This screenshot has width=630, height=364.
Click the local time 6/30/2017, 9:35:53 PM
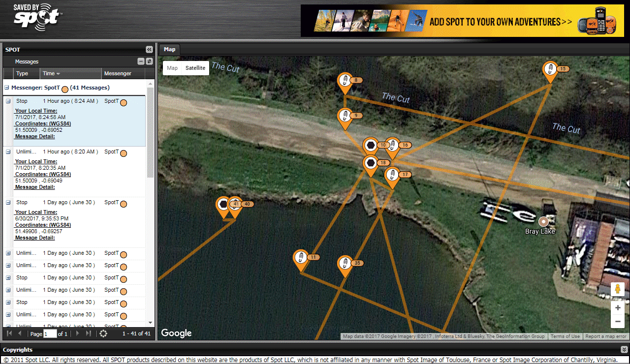(42, 218)
